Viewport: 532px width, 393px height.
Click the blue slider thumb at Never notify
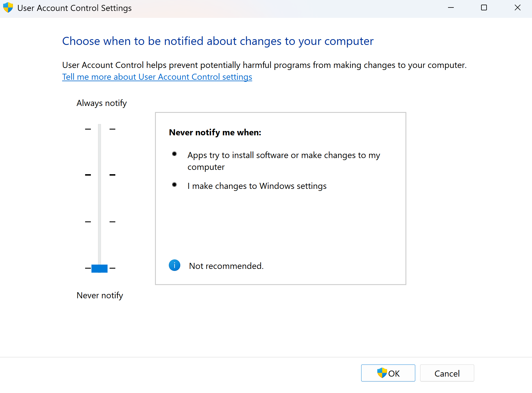99,268
